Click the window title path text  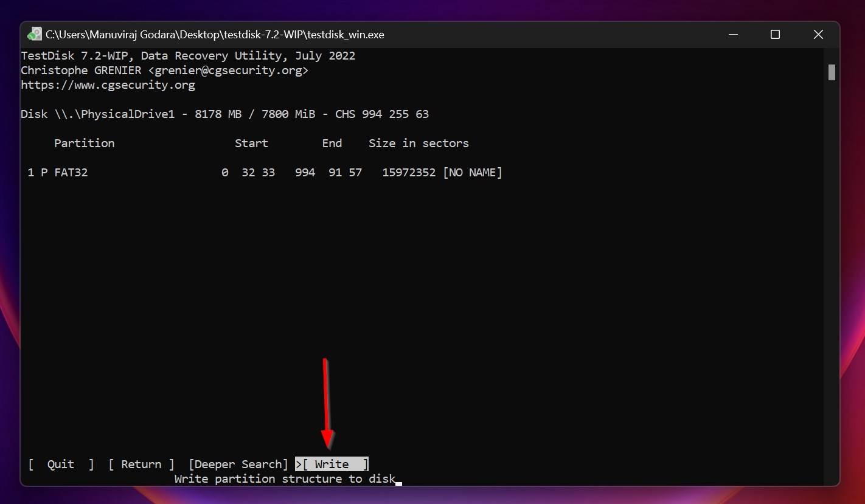pyautogui.click(x=215, y=35)
